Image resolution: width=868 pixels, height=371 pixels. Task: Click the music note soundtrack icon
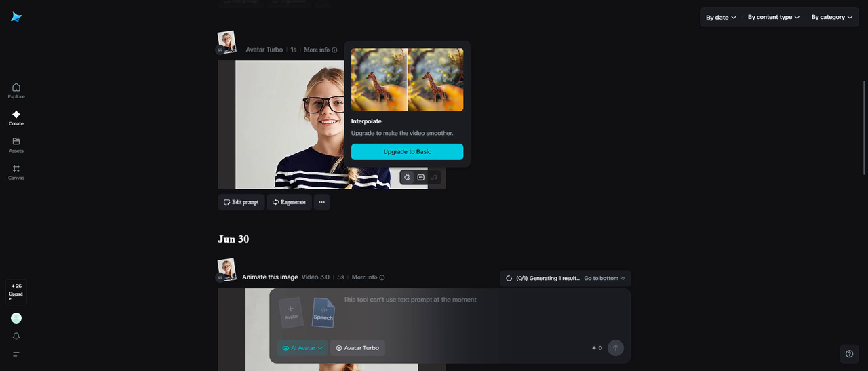[x=435, y=178]
